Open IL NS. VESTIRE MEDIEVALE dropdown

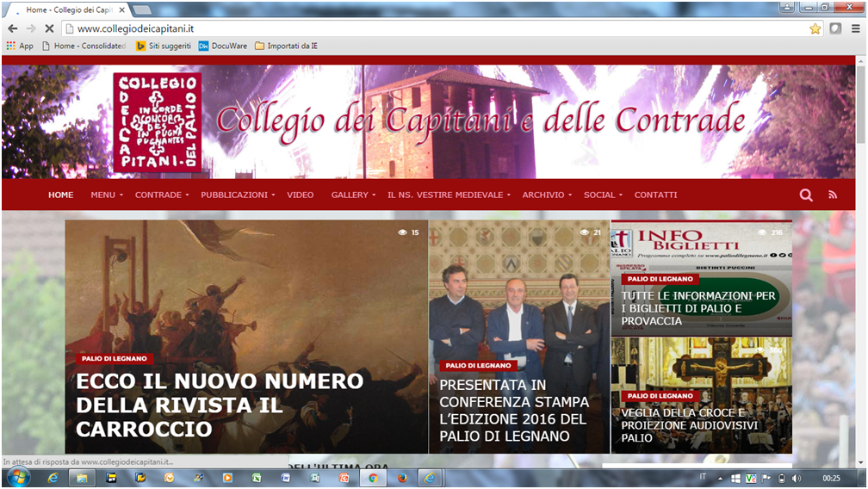coord(449,195)
